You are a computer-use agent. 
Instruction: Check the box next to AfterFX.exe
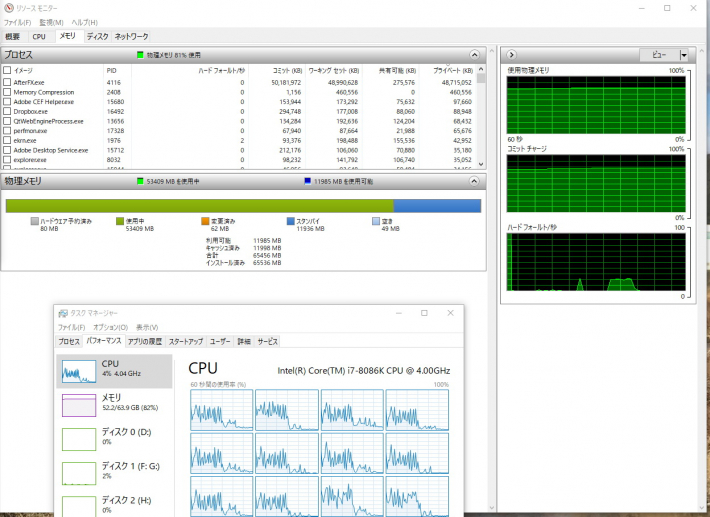point(7,81)
